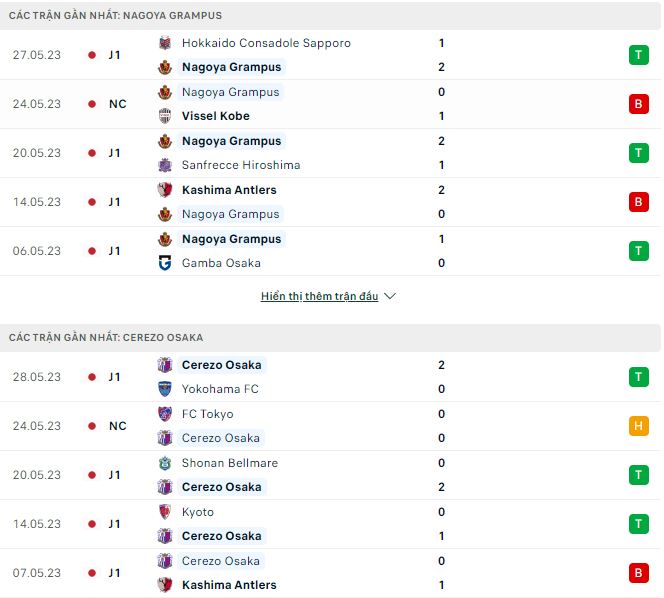Viewport: 664px width, 598px height.
Task: Click orange H badge for FC Tokyo match
Action: click(x=638, y=426)
